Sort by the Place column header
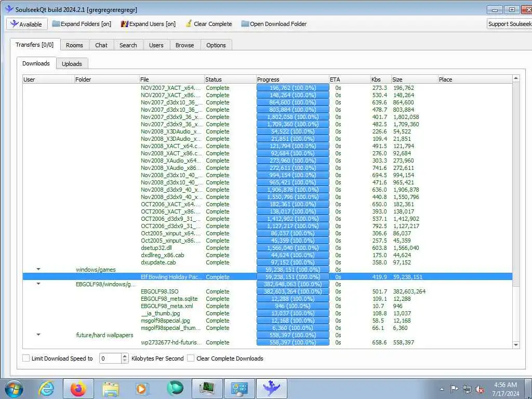Image resolution: width=532 pixels, height=399 pixels. click(x=475, y=79)
